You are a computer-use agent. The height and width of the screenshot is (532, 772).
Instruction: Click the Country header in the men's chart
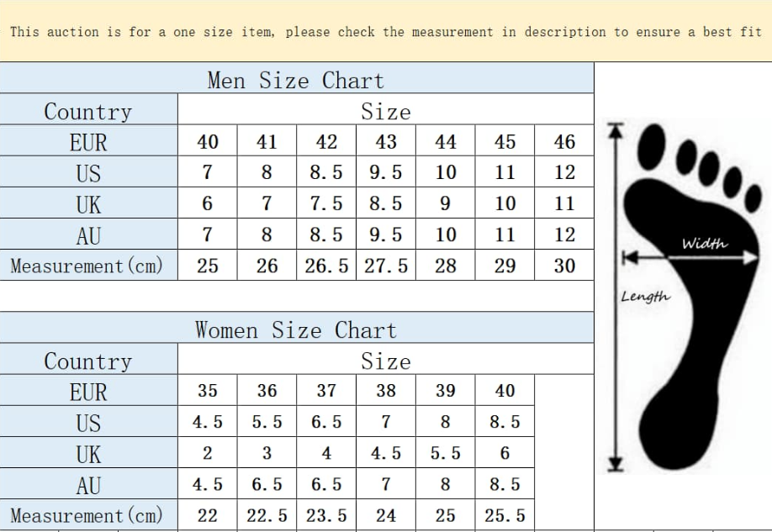coord(88,112)
